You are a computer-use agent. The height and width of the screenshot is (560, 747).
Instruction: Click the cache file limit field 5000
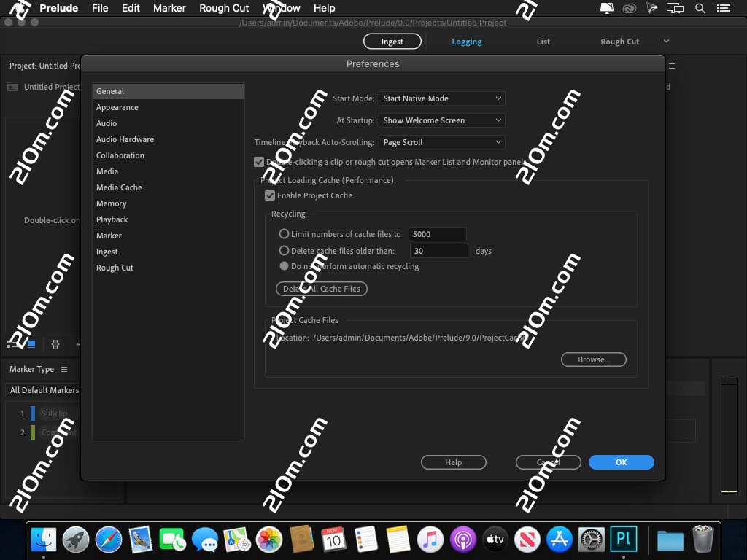coord(438,234)
